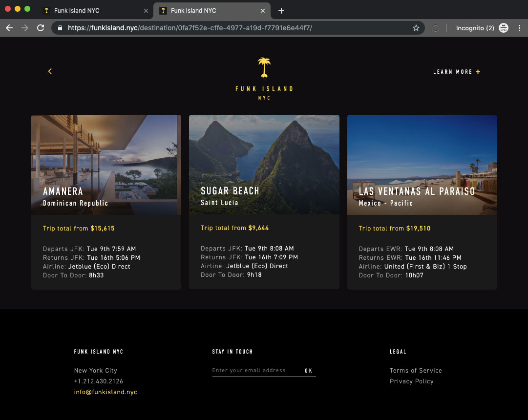This screenshot has width=528, height=420.
Task: Open the Terms of Service link
Action: 416,371
